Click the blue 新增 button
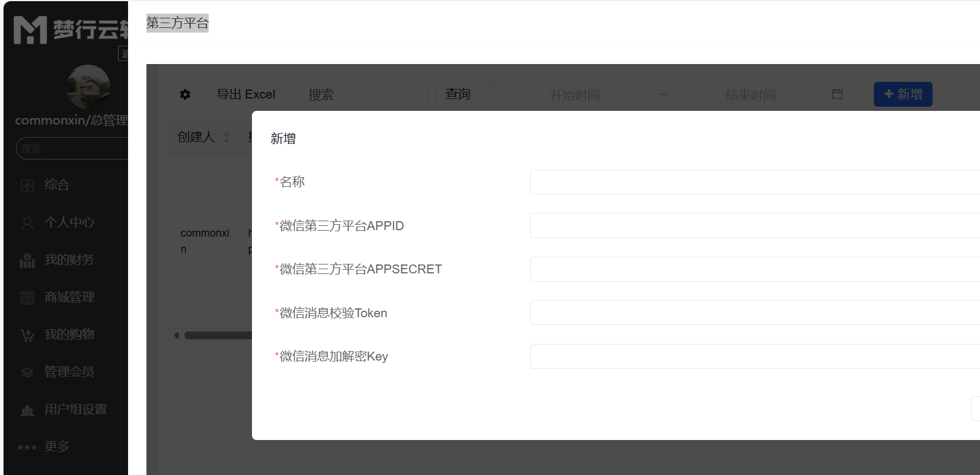The image size is (980, 475). coord(902,94)
